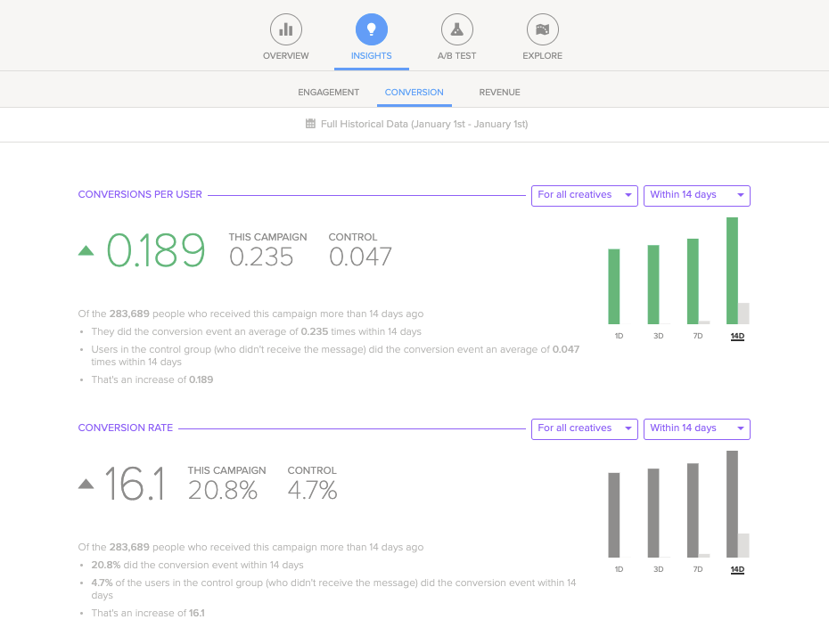Image resolution: width=829 pixels, height=644 pixels.
Task: Switch to the Engagement tab
Action: point(328,93)
